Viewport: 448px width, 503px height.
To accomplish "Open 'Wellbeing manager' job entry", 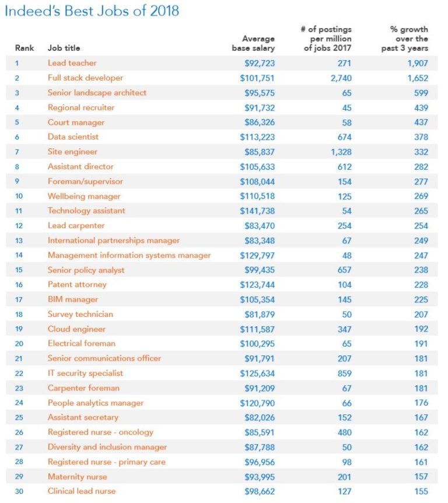I will tap(84, 196).
